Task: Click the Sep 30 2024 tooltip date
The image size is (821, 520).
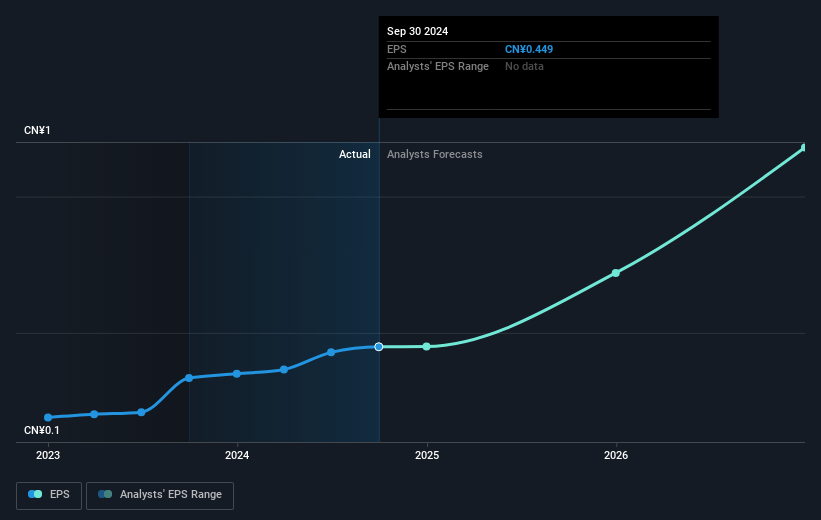Action: tap(417, 31)
